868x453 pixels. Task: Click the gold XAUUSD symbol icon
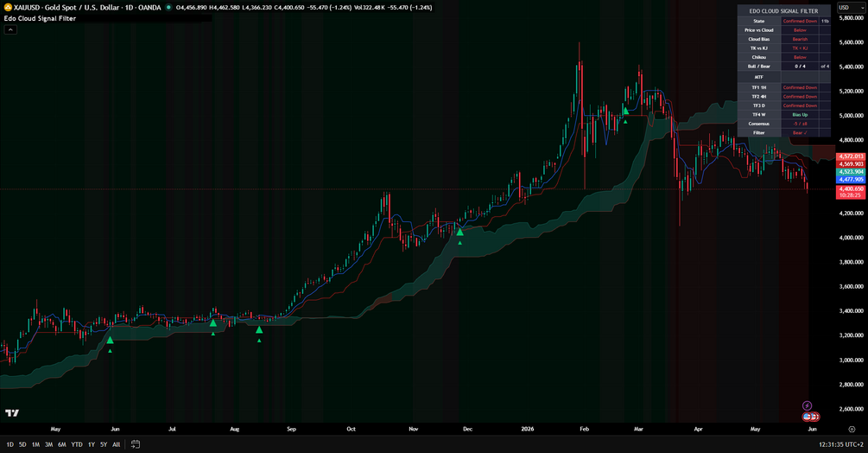pyautogui.click(x=8, y=8)
